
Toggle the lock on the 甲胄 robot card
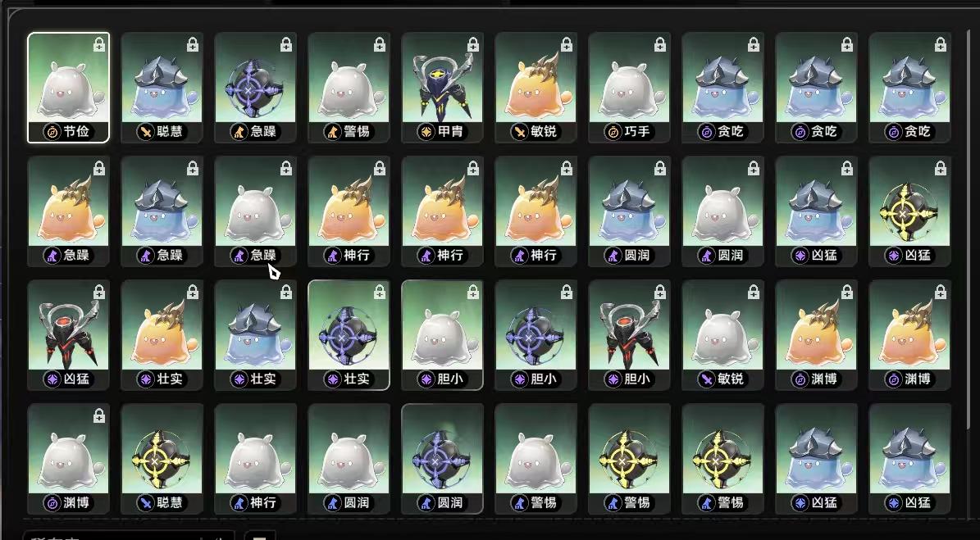pos(473,45)
